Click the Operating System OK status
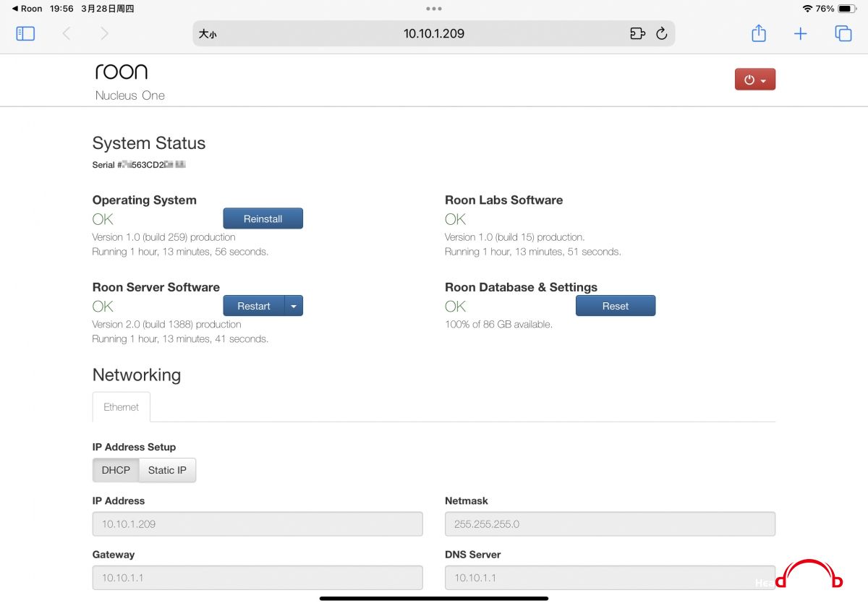Viewport: 868px width, 606px height. (x=103, y=219)
